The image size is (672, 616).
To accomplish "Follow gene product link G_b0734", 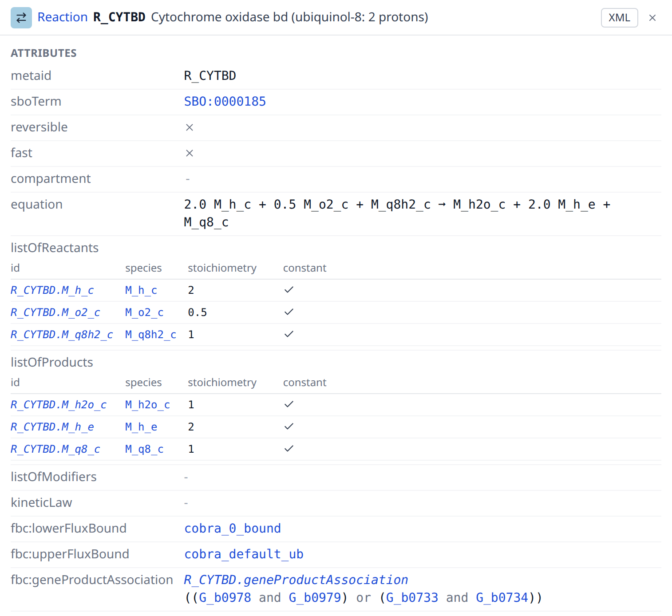I will pos(502,598).
